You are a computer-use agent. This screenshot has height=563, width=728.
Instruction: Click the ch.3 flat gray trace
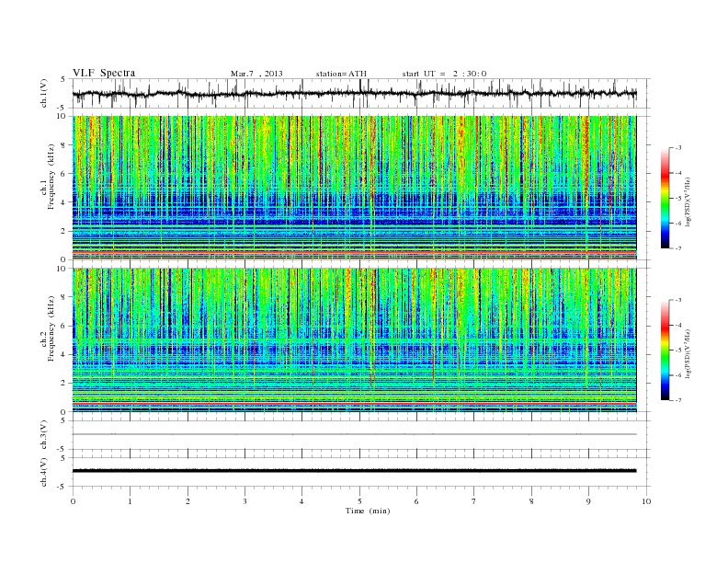pos(354,434)
